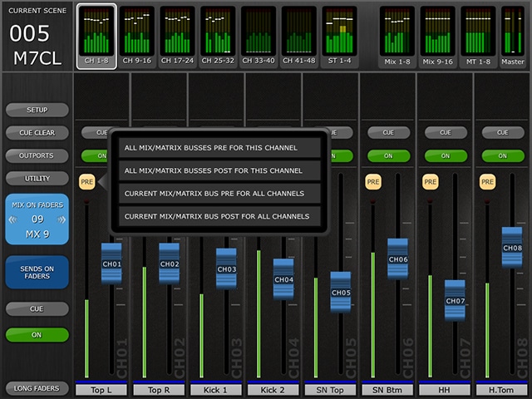Select All Mix/Matrix busses POST for this channel

click(215, 170)
